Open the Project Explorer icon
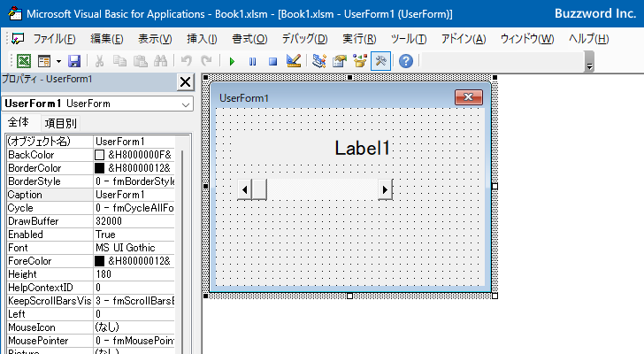The height and width of the screenshot is (354, 644). click(x=318, y=61)
